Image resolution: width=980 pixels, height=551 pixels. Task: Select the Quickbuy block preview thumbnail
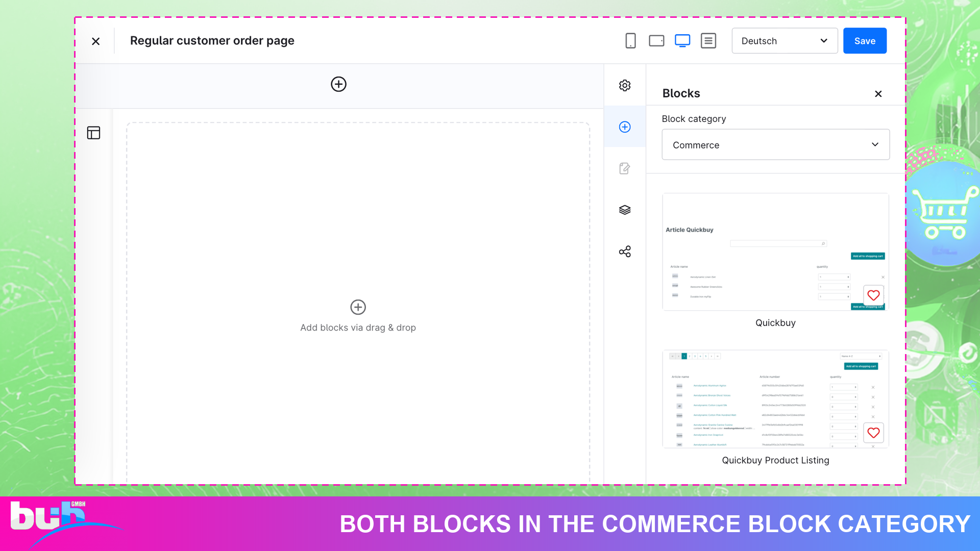775,252
